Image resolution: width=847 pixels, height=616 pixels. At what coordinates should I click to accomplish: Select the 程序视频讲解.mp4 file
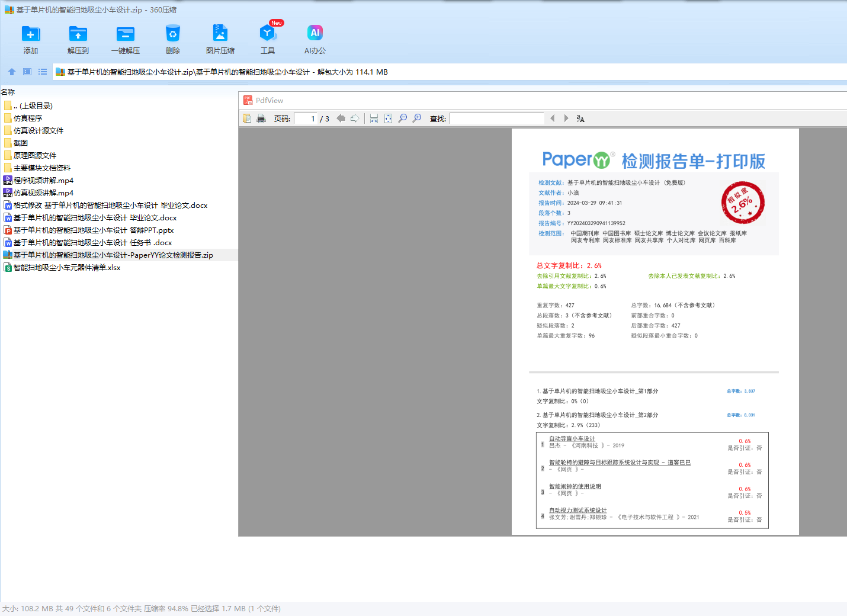coord(38,180)
